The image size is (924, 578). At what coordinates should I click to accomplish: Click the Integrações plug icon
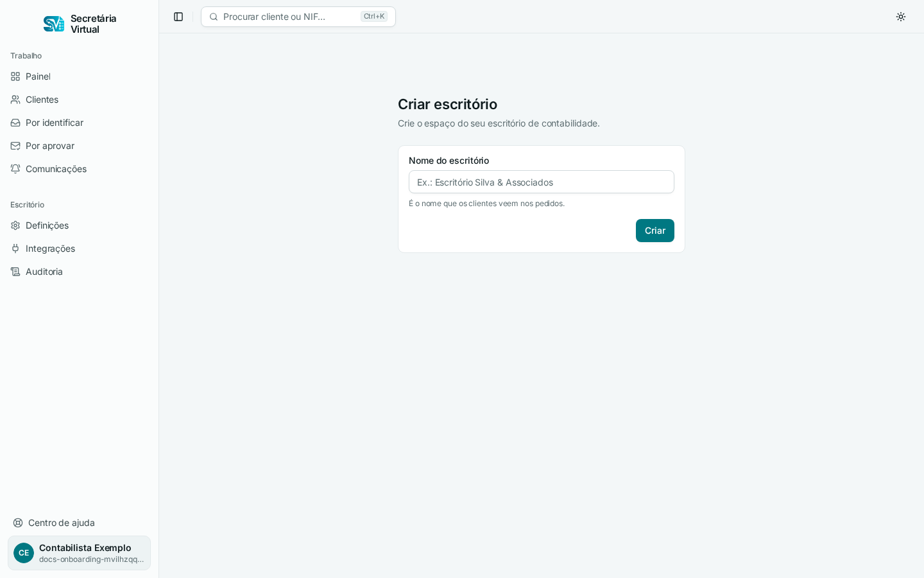pos(15,249)
